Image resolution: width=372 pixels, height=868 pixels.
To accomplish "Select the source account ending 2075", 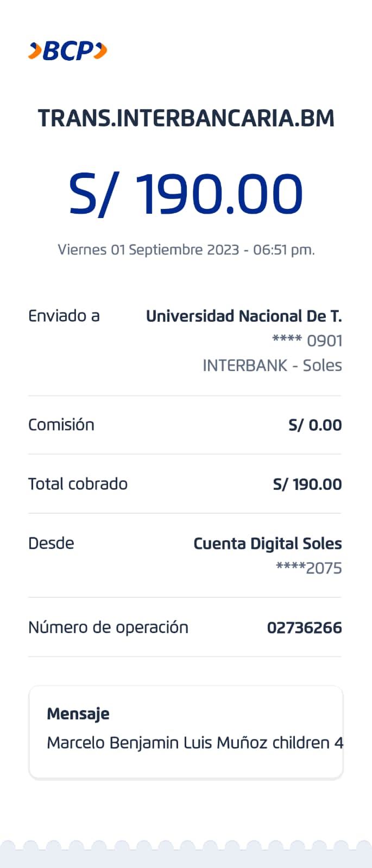I will pos(308,568).
